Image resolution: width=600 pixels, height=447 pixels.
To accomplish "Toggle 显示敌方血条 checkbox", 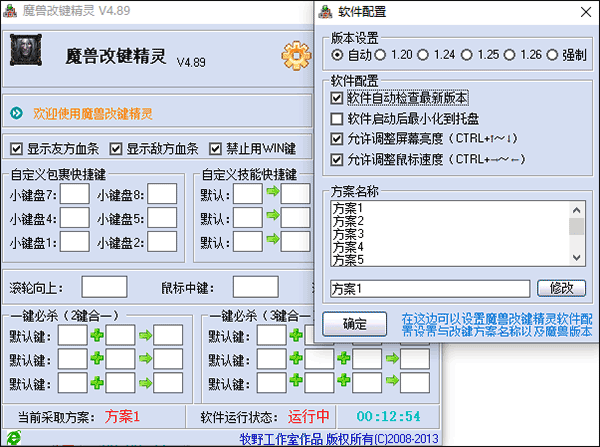I will coord(116,148).
